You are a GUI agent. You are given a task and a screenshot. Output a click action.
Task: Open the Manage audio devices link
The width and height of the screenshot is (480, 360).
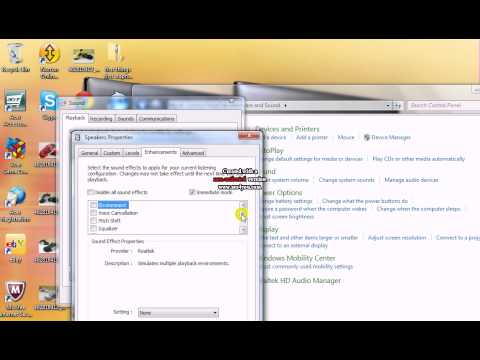coord(411,180)
